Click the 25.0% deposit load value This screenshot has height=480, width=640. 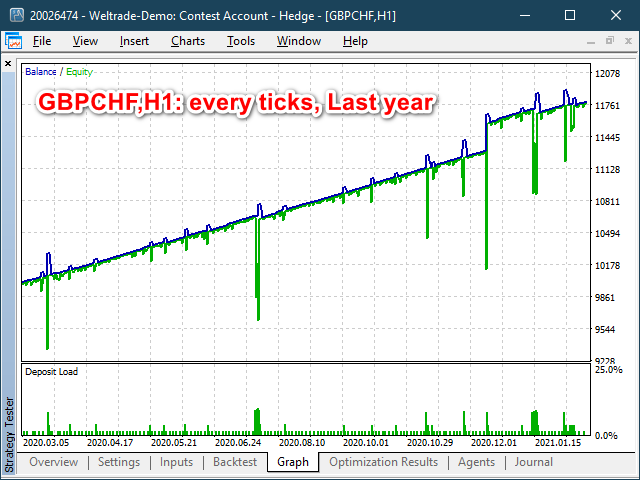[x=609, y=370]
